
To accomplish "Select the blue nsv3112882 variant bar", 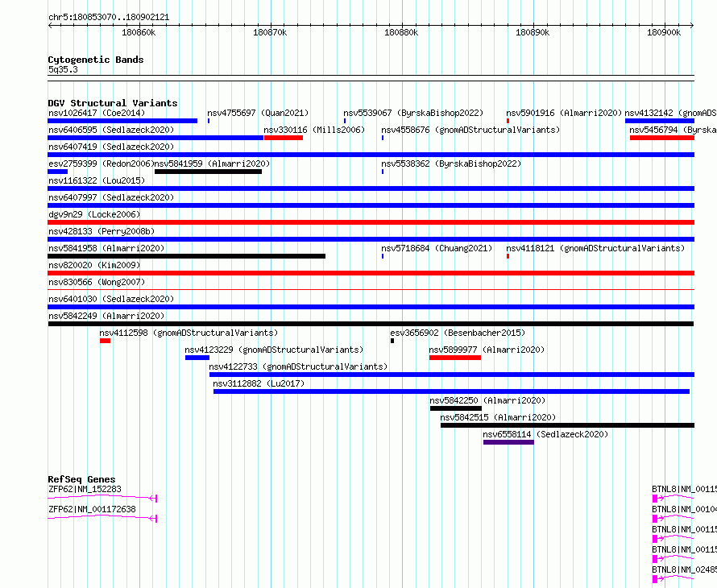I will click(x=451, y=391).
